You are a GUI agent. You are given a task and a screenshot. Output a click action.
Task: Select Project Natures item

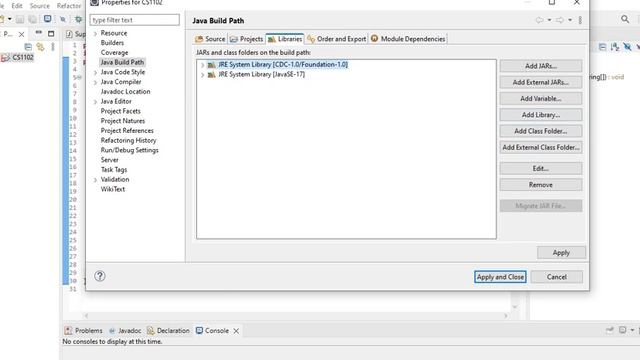point(122,121)
